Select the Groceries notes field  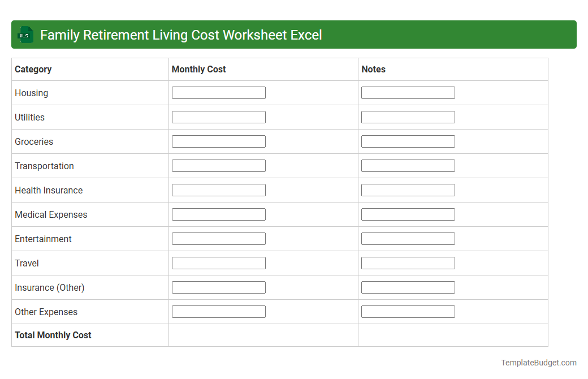[x=408, y=141]
